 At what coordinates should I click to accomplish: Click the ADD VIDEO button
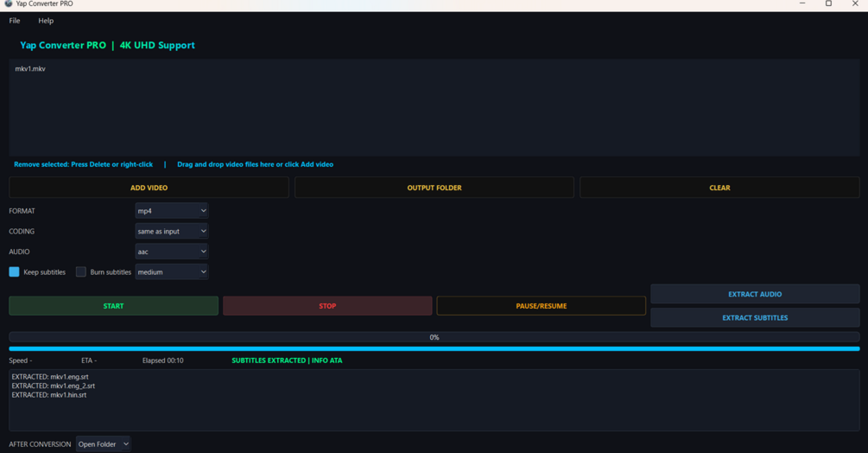[x=149, y=188]
